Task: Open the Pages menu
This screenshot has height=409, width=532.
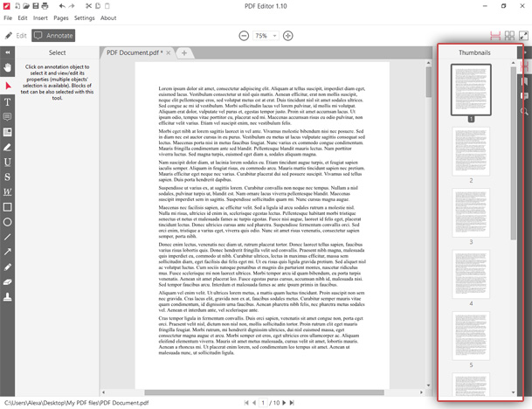Action: click(x=61, y=18)
